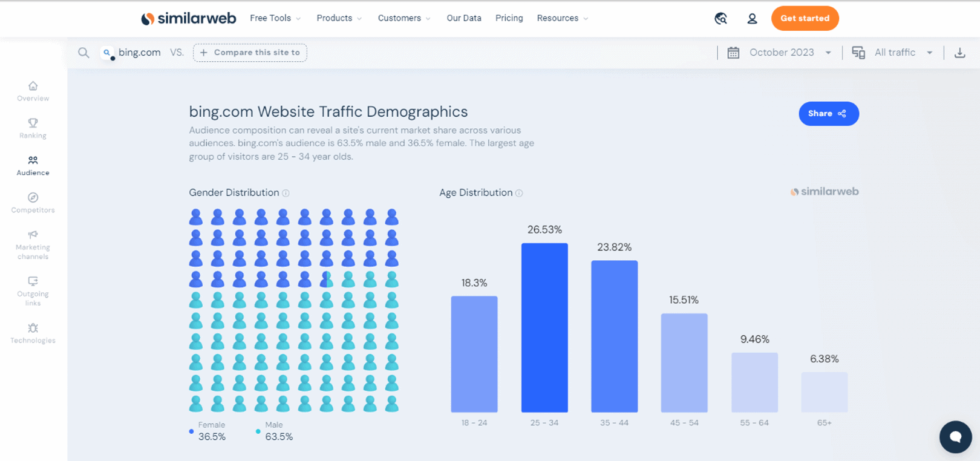Expand the Resources menu

click(x=563, y=18)
